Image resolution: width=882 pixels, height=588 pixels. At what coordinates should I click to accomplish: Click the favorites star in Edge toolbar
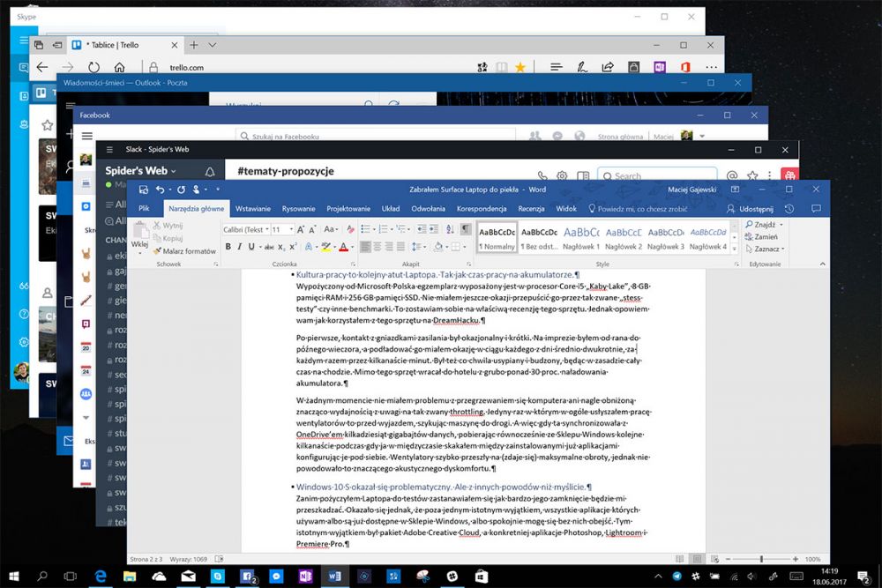(x=520, y=68)
